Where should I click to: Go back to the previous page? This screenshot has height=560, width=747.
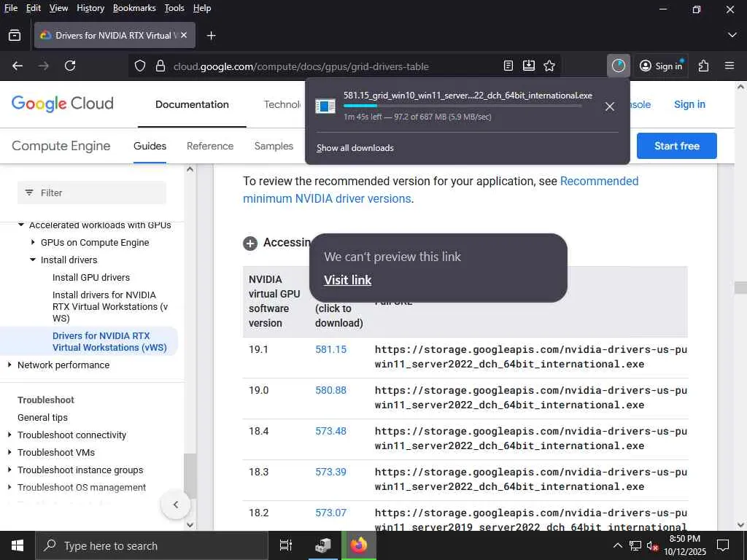18,66
